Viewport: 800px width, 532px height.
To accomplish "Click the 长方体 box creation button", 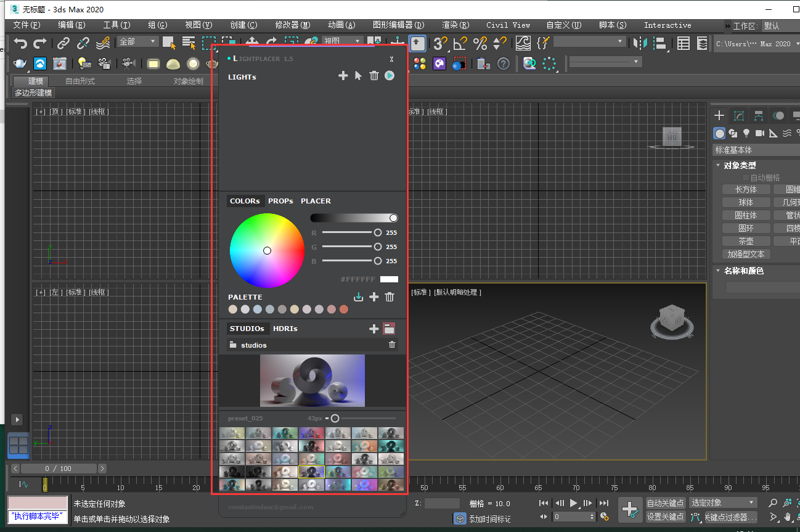I will [746, 189].
